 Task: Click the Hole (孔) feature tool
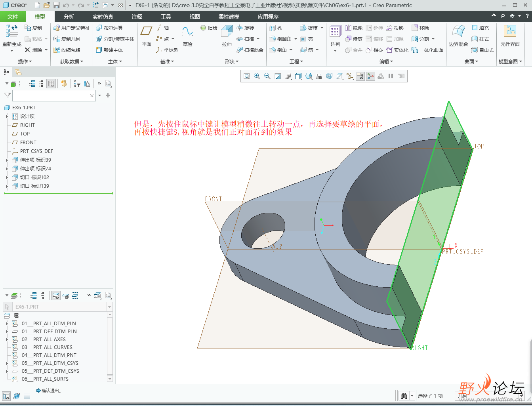[276, 28]
